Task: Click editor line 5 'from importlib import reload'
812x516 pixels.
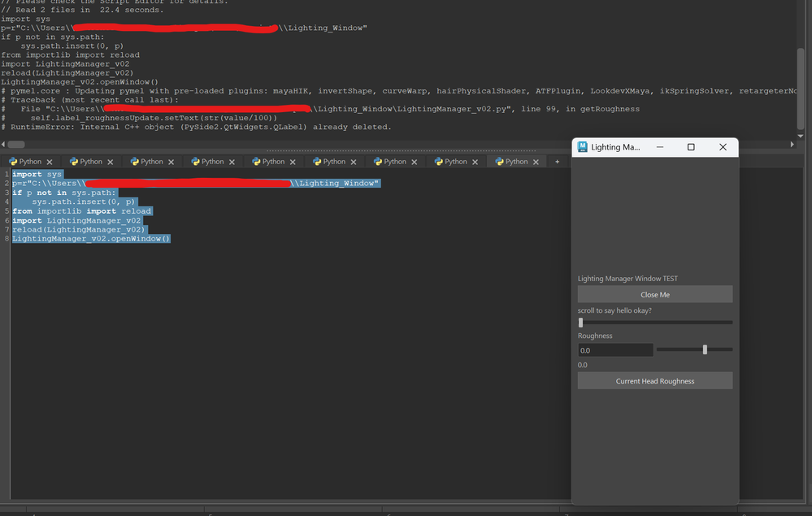Action: [82, 211]
